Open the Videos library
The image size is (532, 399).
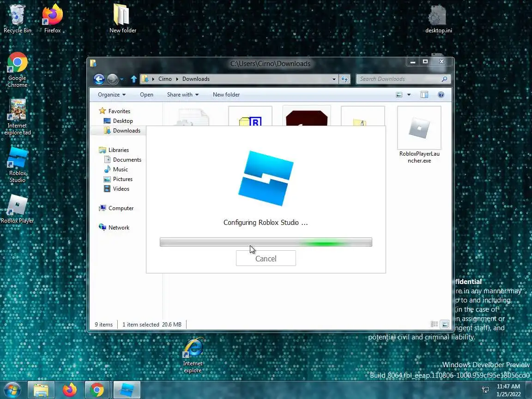(x=116, y=189)
